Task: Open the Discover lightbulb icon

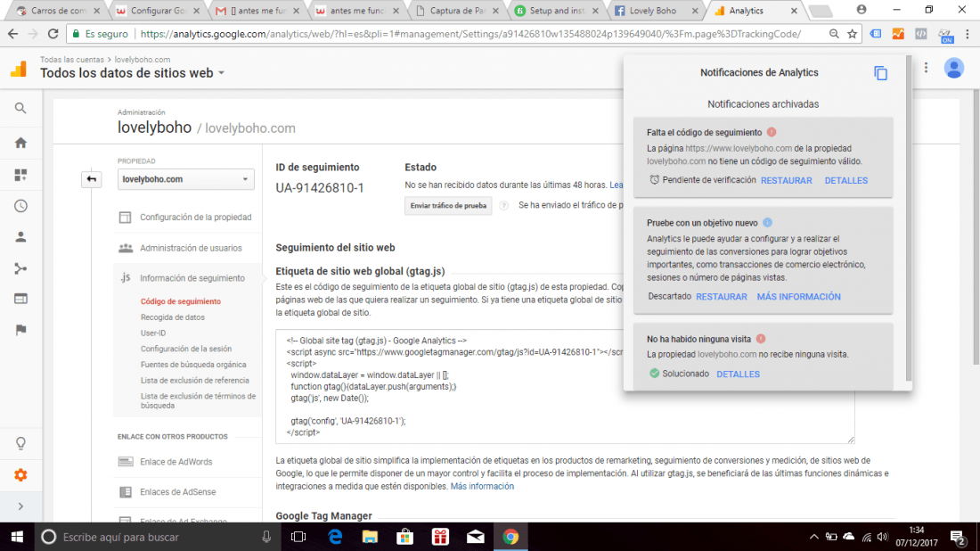Action: 20,443
